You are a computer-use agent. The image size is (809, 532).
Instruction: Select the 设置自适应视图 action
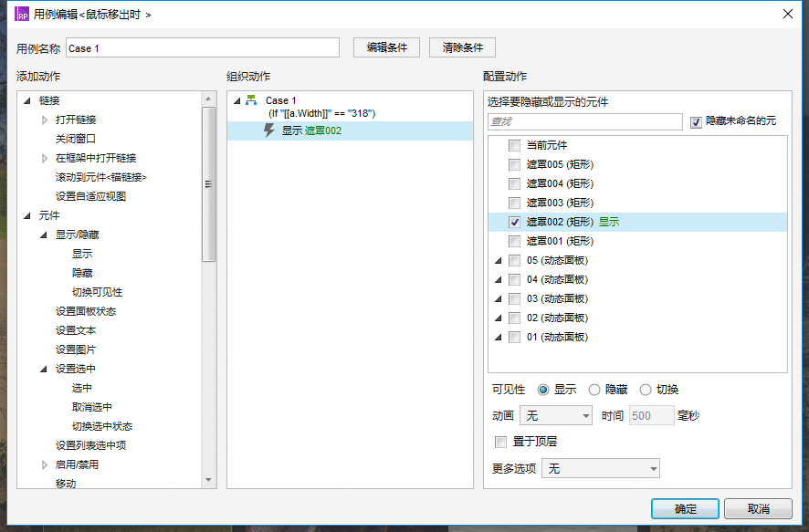(90, 196)
